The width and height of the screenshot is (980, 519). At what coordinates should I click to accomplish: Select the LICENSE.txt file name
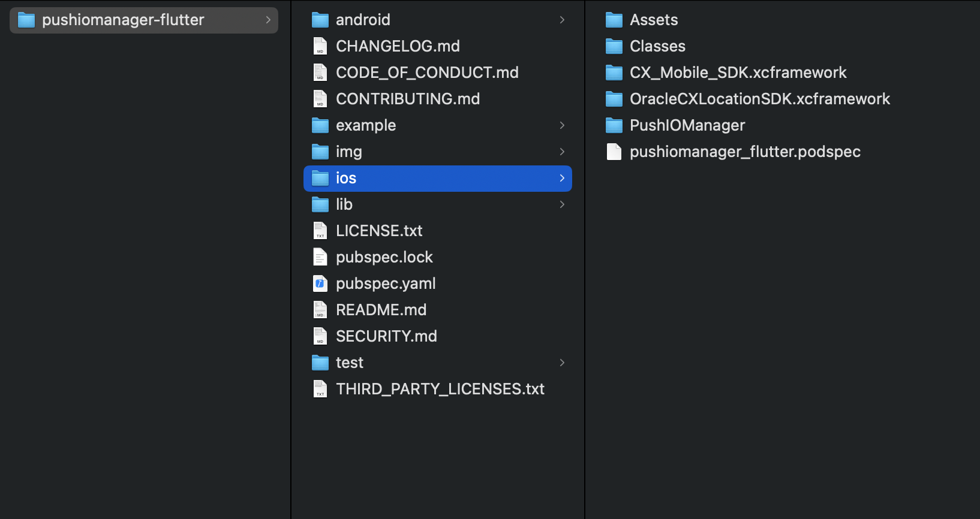(x=379, y=231)
